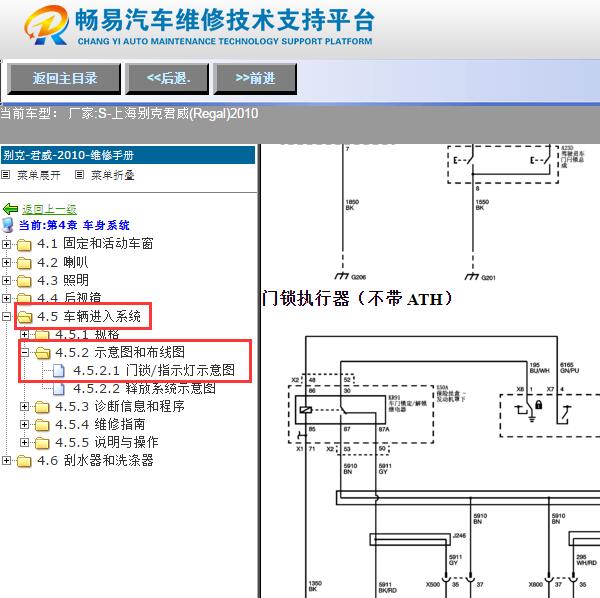Select the 4.5.3 诊断信息和程序 item
Screen dimensions: 600x598
coord(120,406)
